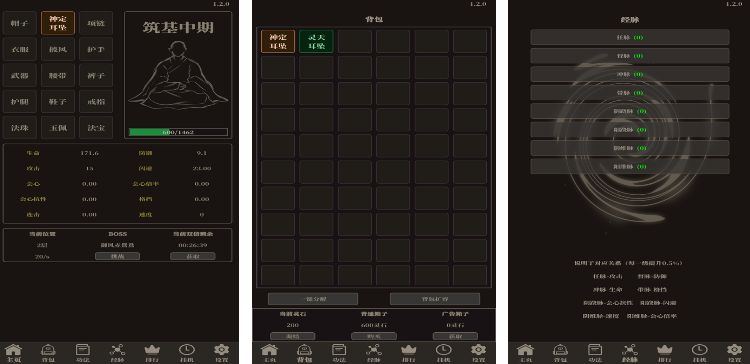Select the 披风 cloak equipment slot
The height and width of the screenshot is (364, 750).
coord(58,49)
